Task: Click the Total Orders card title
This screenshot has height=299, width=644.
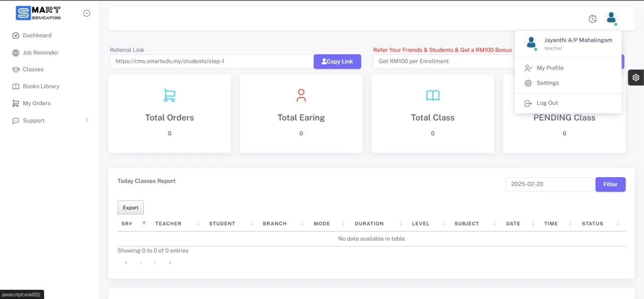Action: pos(170,118)
